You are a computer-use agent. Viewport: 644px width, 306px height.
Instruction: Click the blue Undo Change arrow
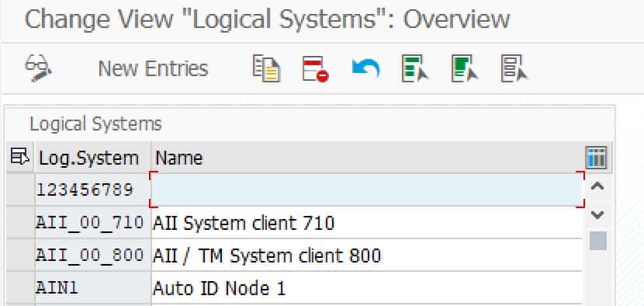pos(365,68)
